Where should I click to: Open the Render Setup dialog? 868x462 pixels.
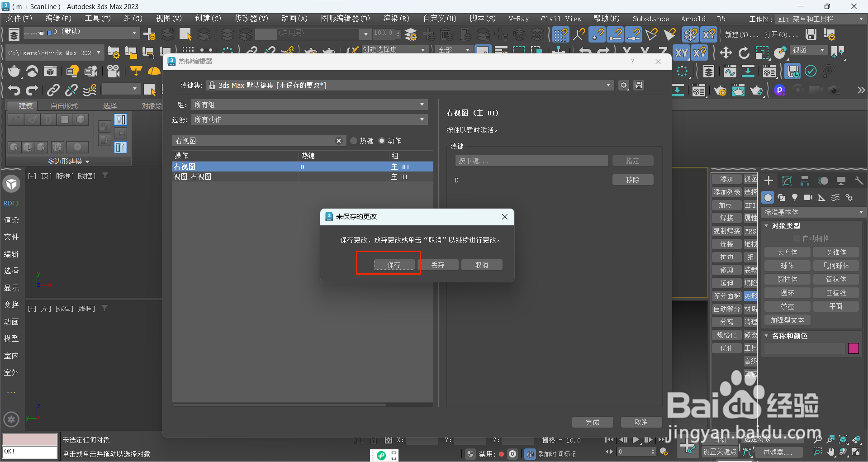720,90
